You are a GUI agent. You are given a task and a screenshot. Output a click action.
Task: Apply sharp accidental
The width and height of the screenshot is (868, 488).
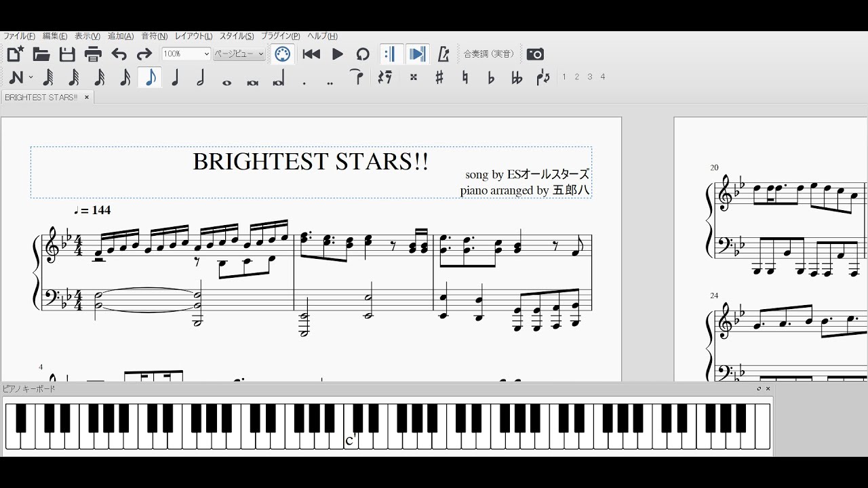click(439, 77)
